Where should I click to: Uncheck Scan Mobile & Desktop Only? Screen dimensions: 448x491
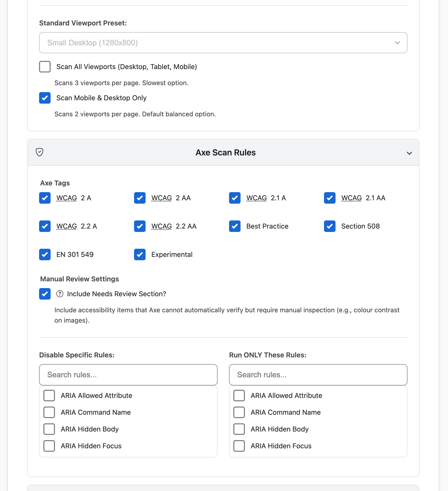coord(45,98)
